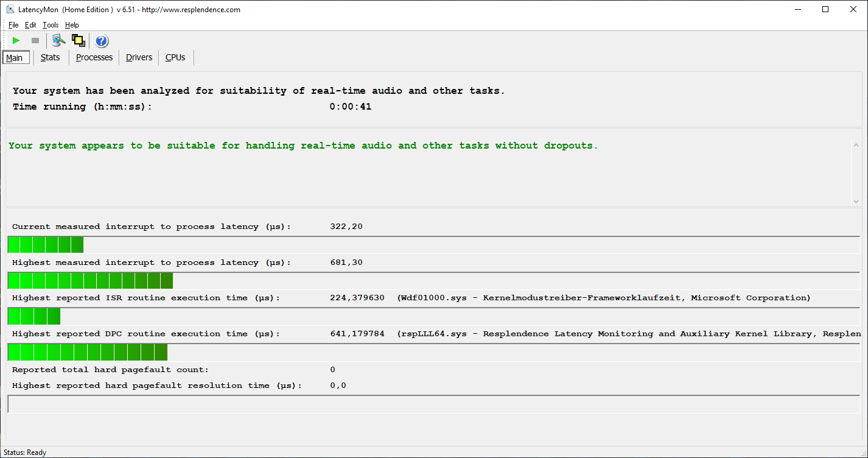868x458 pixels.
Task: Click the scroll down arrow in message box
Action: coord(856,201)
